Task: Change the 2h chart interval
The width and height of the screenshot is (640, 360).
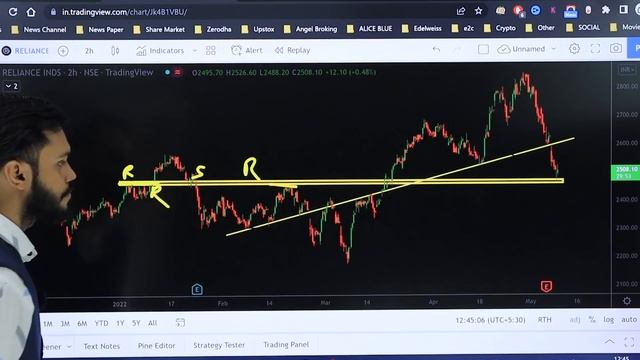Action: (x=89, y=51)
